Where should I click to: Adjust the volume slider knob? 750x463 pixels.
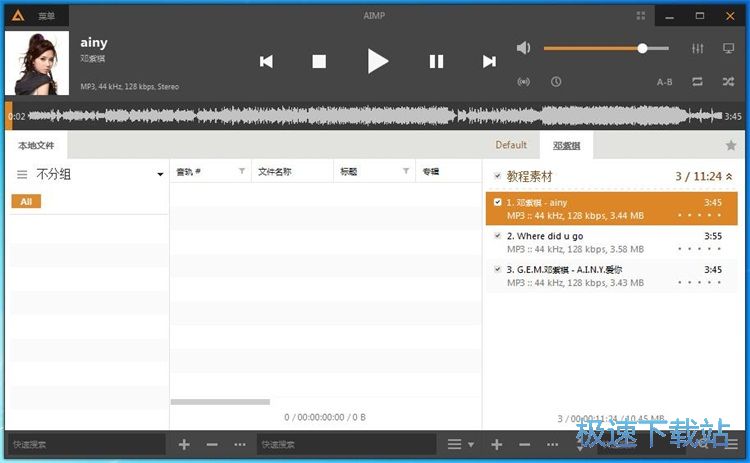click(x=642, y=48)
